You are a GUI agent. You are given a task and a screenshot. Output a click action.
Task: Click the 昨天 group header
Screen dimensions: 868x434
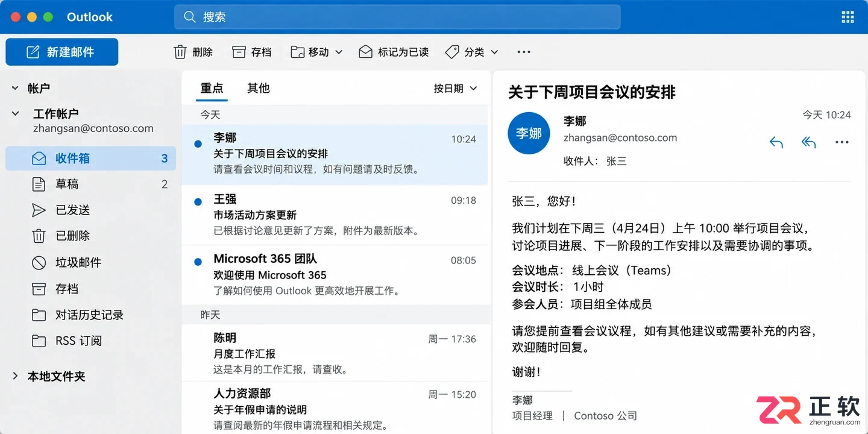click(335, 315)
